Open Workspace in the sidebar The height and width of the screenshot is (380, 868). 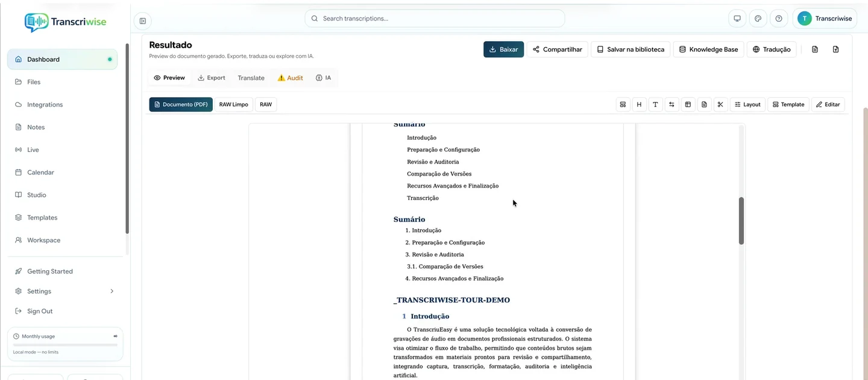[62, 240]
